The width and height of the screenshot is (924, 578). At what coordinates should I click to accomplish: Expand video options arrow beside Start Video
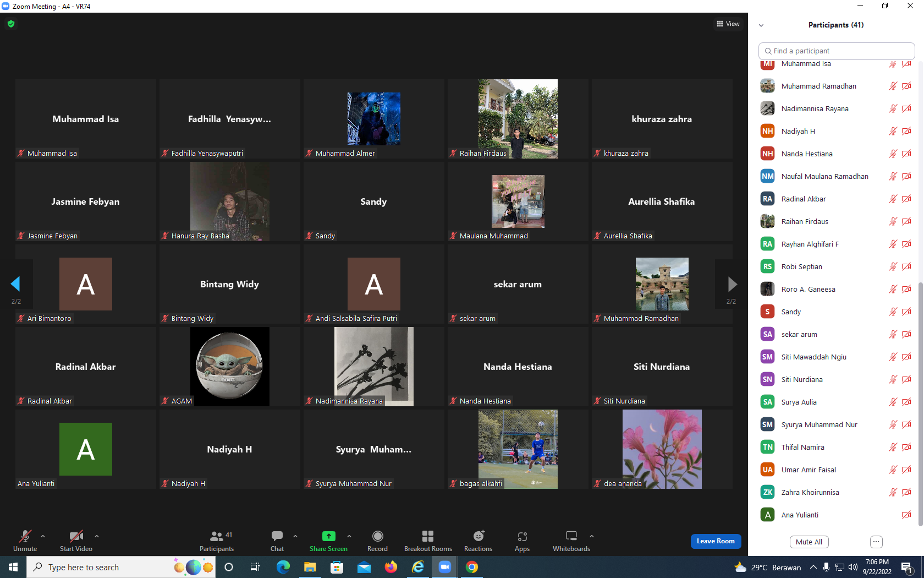pyautogui.click(x=97, y=536)
